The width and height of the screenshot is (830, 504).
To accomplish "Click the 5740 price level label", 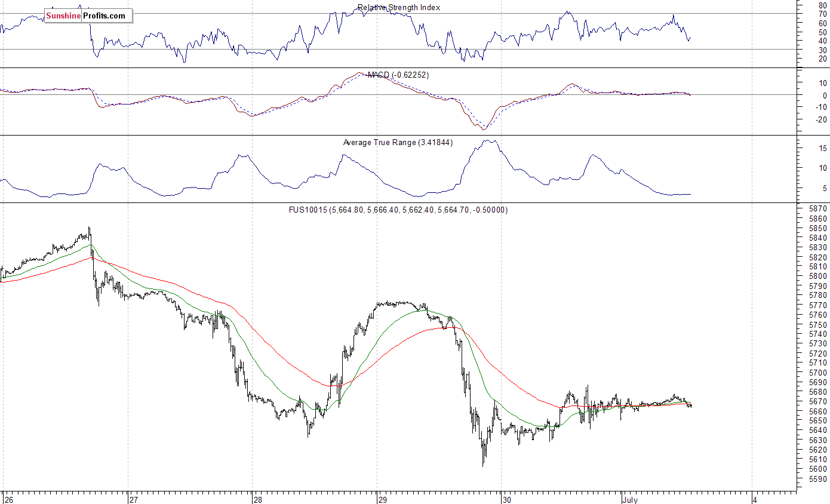I will [818, 334].
